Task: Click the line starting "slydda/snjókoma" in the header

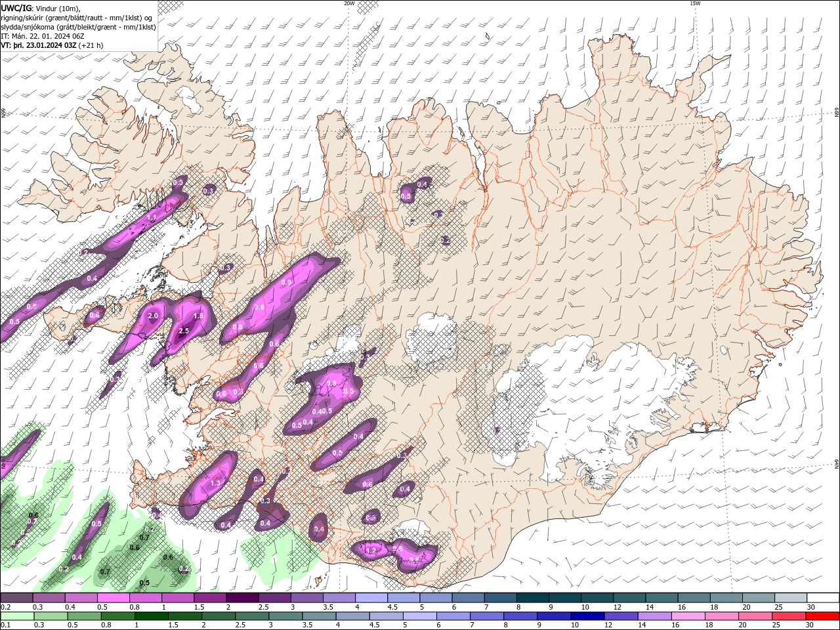Action: point(79,27)
